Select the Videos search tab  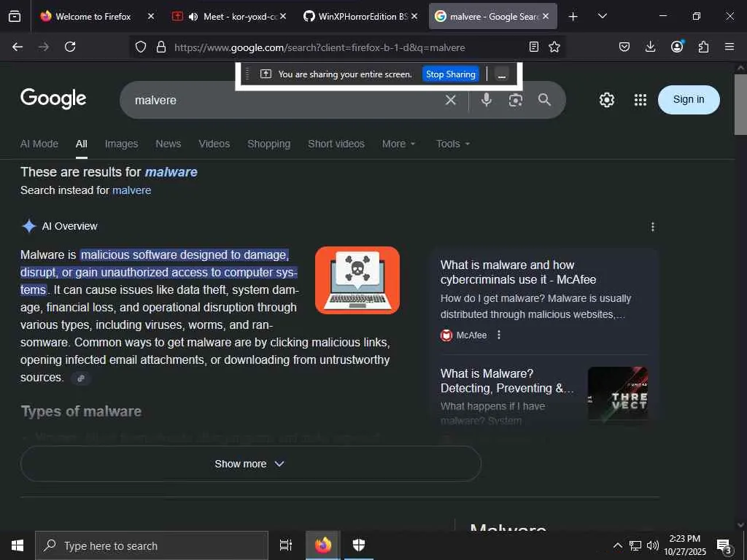tap(214, 144)
